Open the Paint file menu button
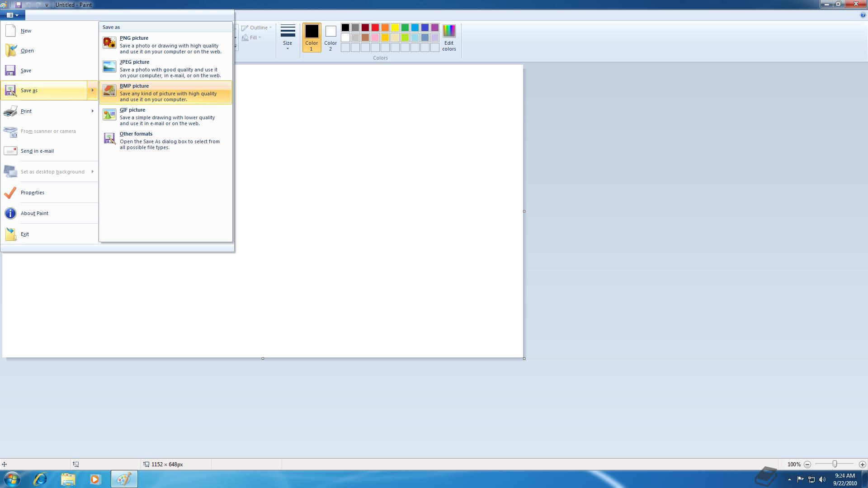The image size is (868, 488). (13, 15)
